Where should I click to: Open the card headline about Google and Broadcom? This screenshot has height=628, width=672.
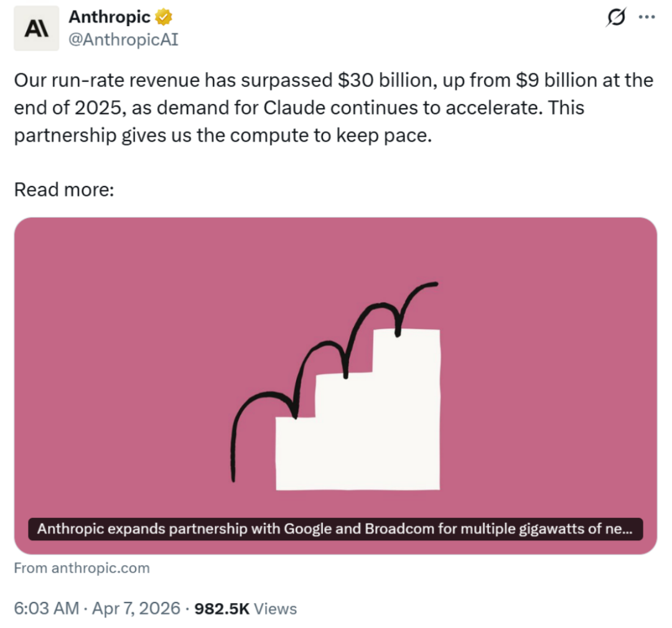(335, 530)
